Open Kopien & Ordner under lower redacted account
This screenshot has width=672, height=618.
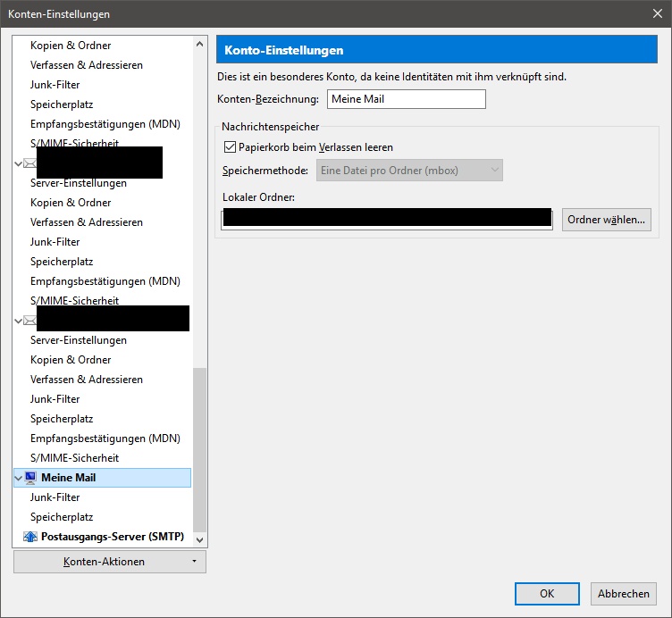coord(71,360)
